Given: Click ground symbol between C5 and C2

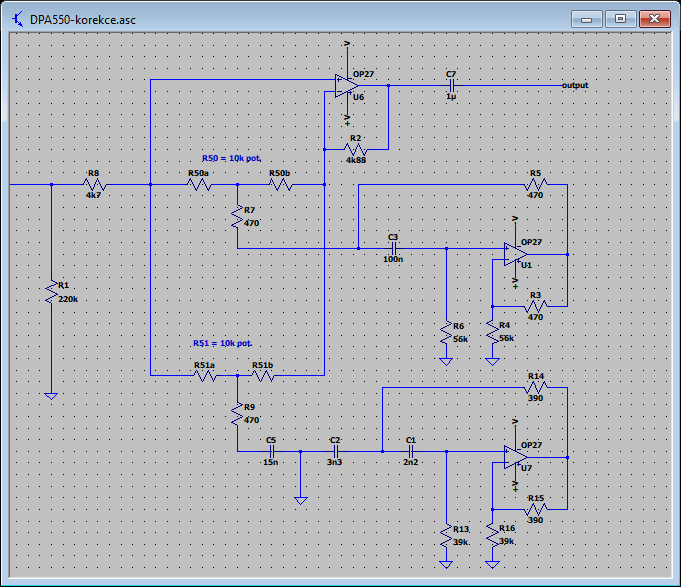Looking at the screenshot, I should pos(301,501).
